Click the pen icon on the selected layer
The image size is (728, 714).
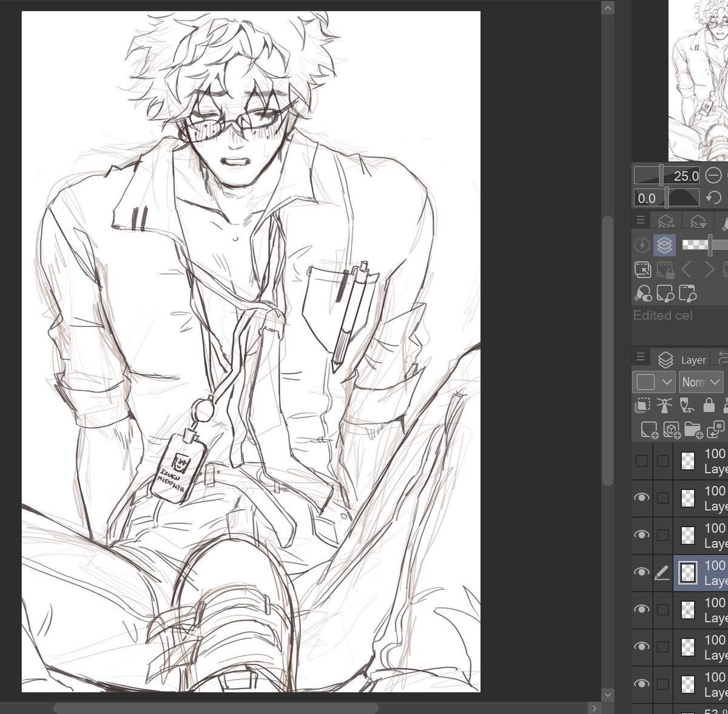pyautogui.click(x=662, y=572)
